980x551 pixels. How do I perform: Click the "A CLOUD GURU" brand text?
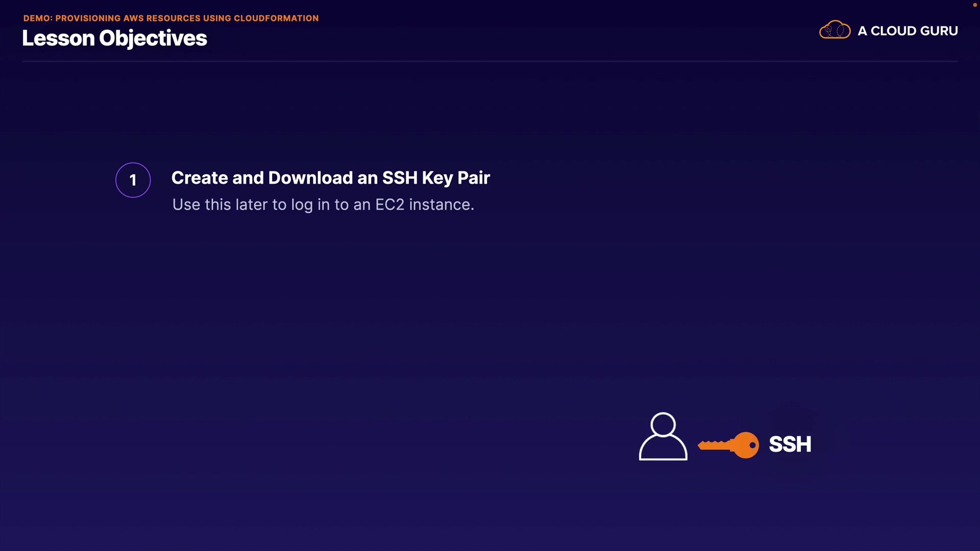(x=908, y=31)
